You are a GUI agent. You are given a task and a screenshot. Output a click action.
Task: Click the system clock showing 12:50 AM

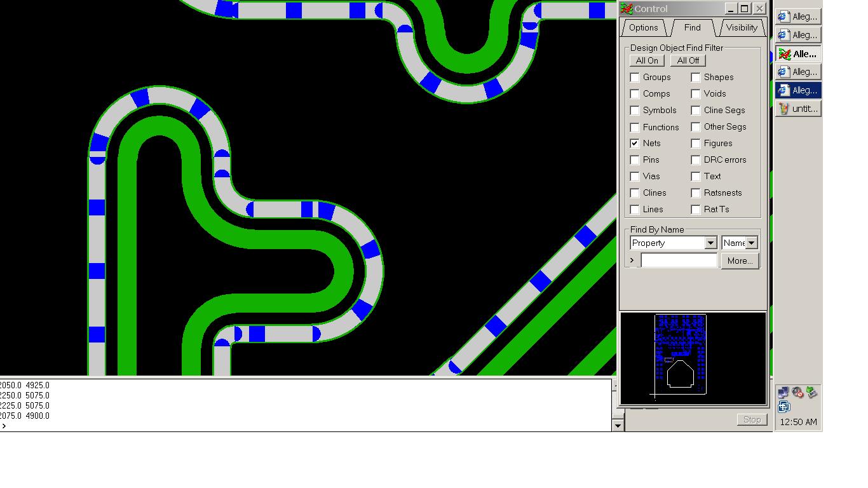pyautogui.click(x=798, y=422)
